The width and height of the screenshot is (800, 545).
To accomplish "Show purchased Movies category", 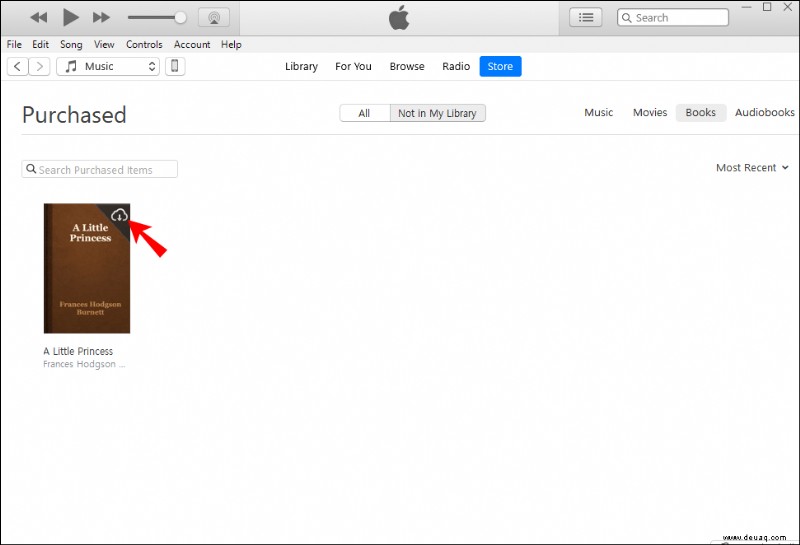I will point(649,112).
